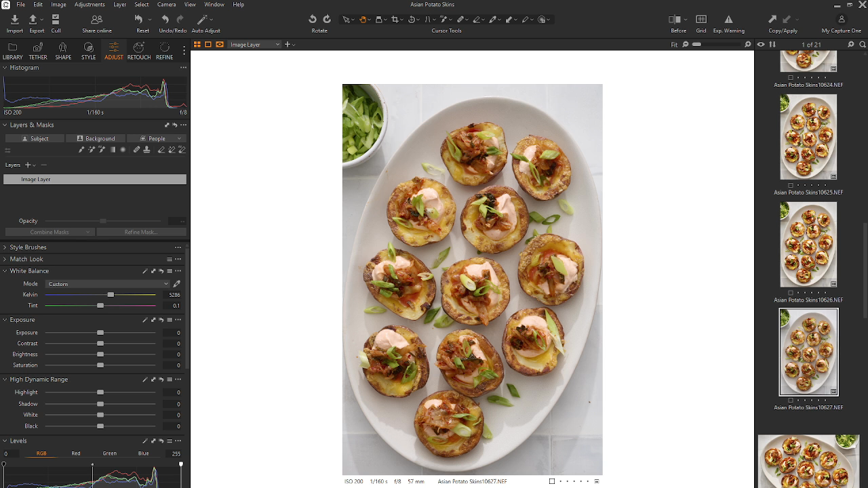This screenshot has width=868, height=488.
Task: Select the Red channel in Levels
Action: (x=76, y=453)
